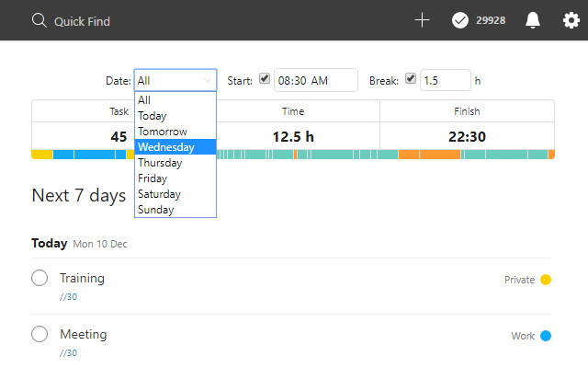Screen dimensions: 588x368
Task: Mark Meeting task complete
Action: tap(40, 334)
